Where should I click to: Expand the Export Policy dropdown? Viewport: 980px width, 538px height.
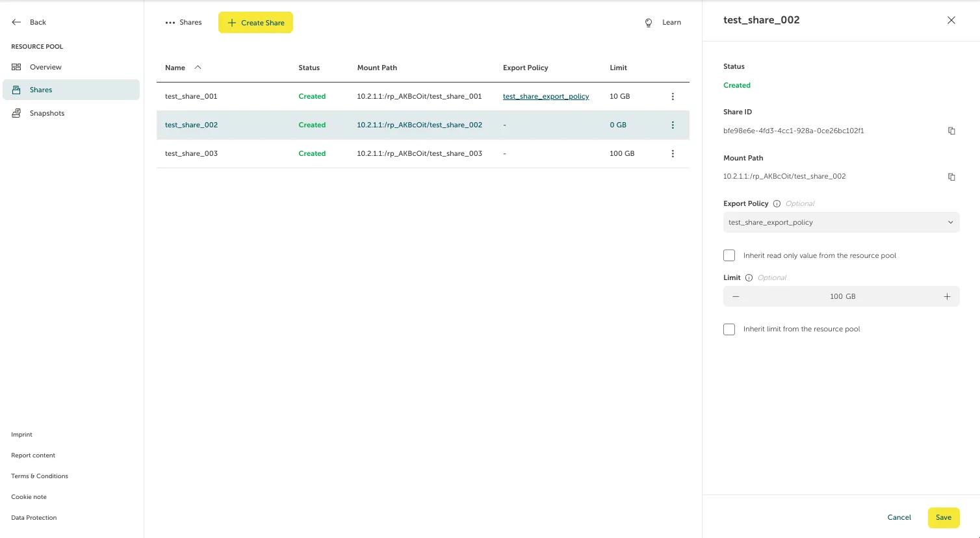841,223
